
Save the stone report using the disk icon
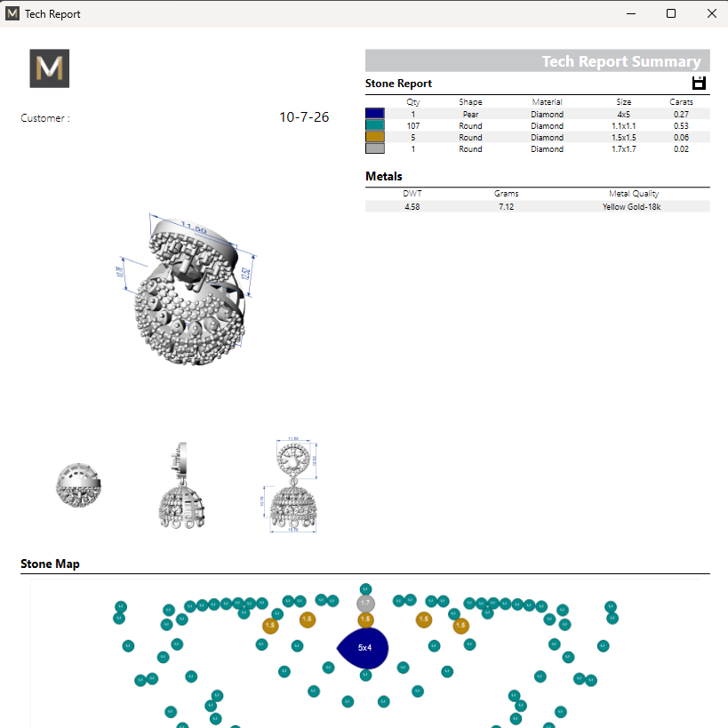pyautogui.click(x=699, y=83)
